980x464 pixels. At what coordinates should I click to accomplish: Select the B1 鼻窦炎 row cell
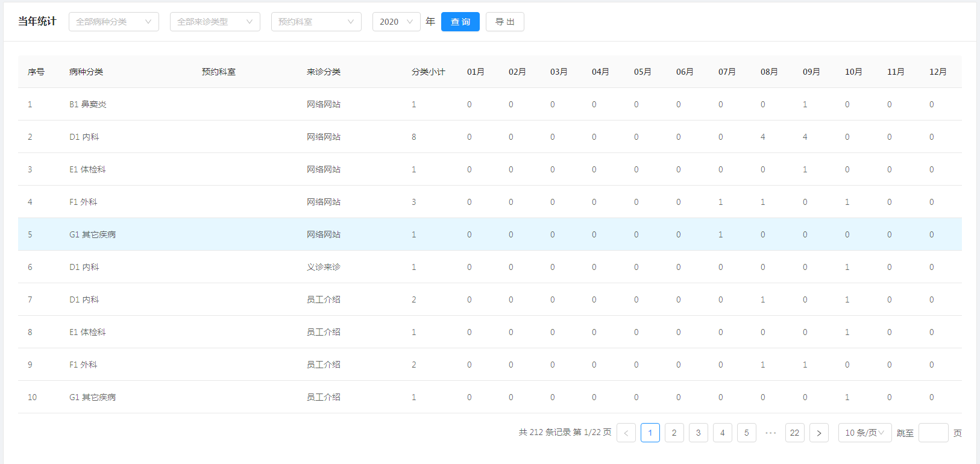pos(88,104)
